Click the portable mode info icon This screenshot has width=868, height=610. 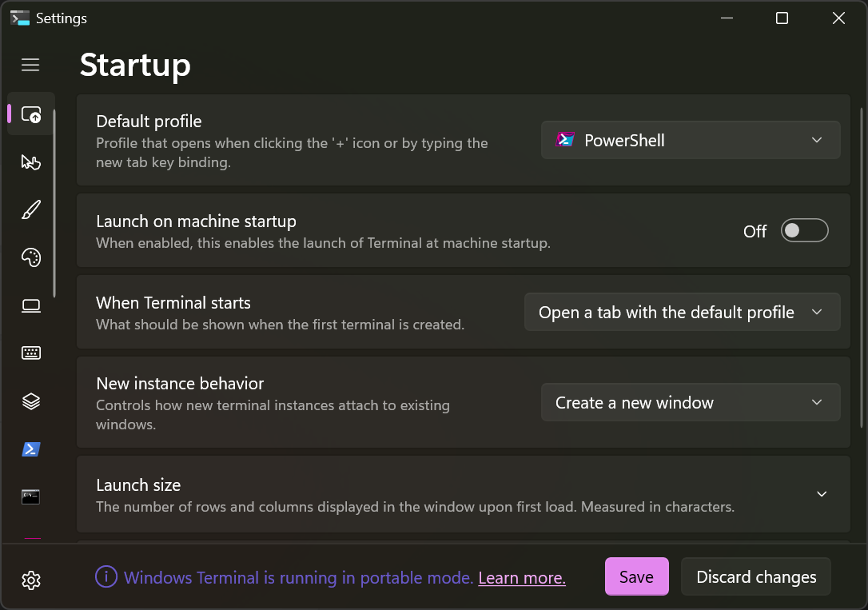[x=106, y=576]
